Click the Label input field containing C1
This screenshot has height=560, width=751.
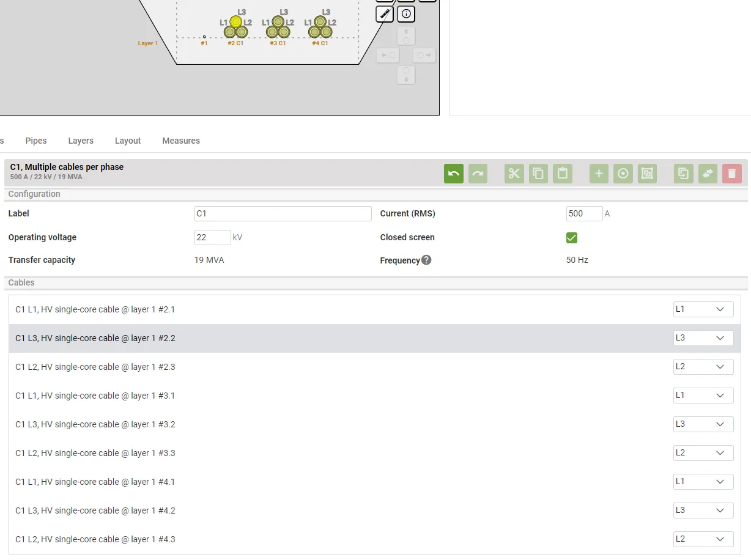click(283, 214)
